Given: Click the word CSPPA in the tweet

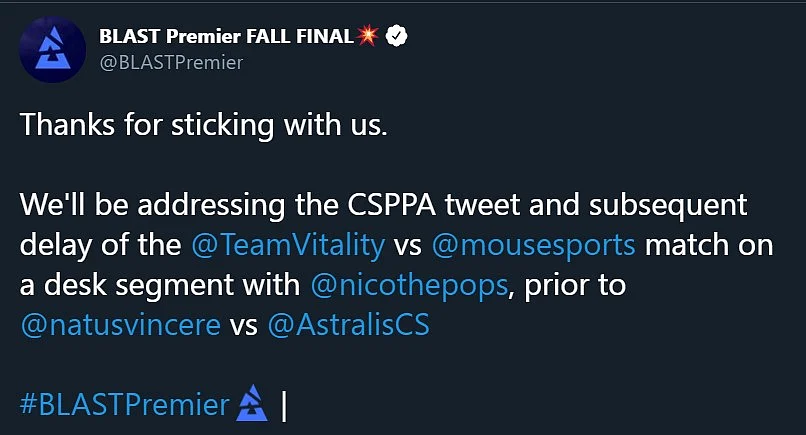Looking at the screenshot, I should 391,205.
